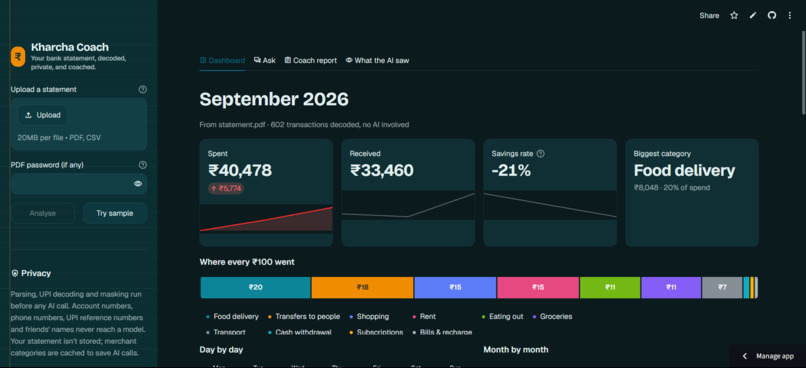The width and height of the screenshot is (806, 368).
Task: Open the What the AI saw tab
Action: [377, 61]
